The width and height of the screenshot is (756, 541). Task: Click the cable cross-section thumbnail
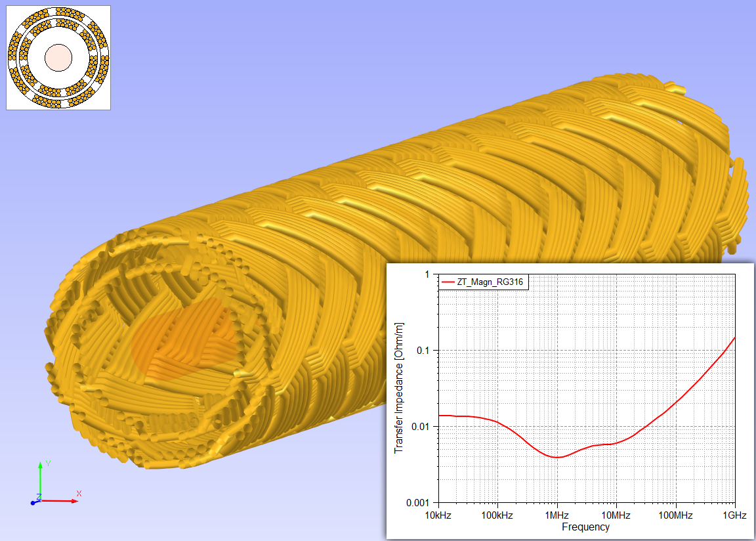[58, 58]
